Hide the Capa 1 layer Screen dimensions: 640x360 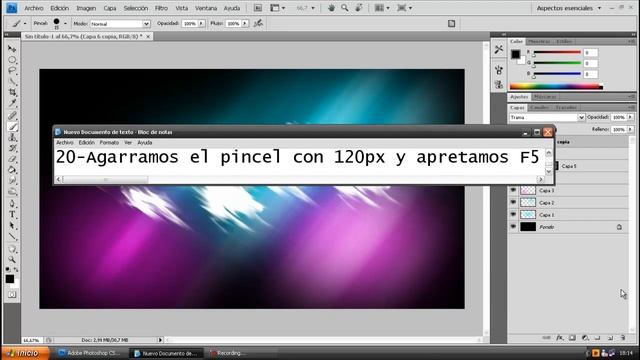(513, 215)
